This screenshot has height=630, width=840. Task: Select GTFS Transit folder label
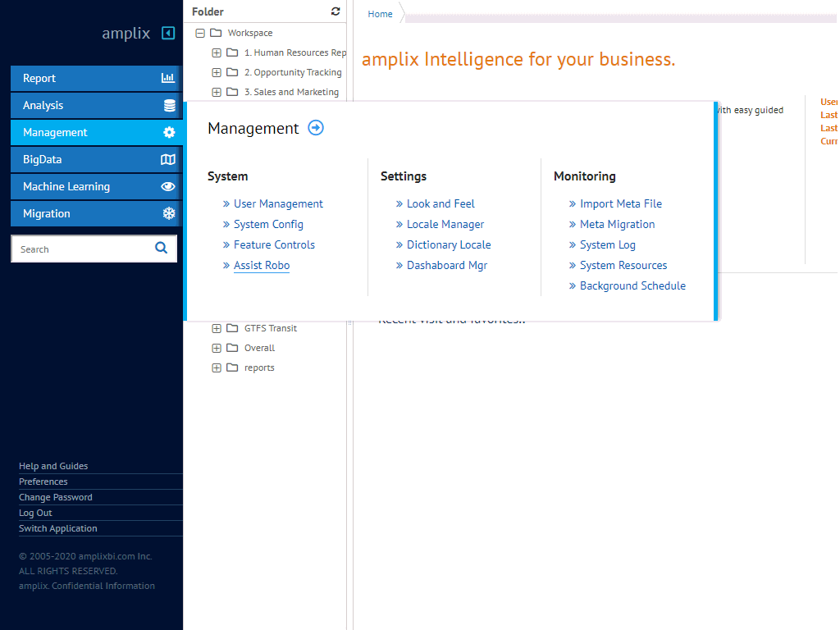point(271,328)
